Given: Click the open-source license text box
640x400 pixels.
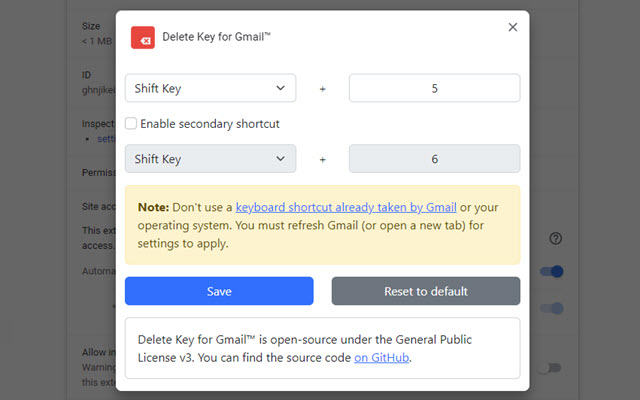Looking at the screenshot, I should point(322,348).
